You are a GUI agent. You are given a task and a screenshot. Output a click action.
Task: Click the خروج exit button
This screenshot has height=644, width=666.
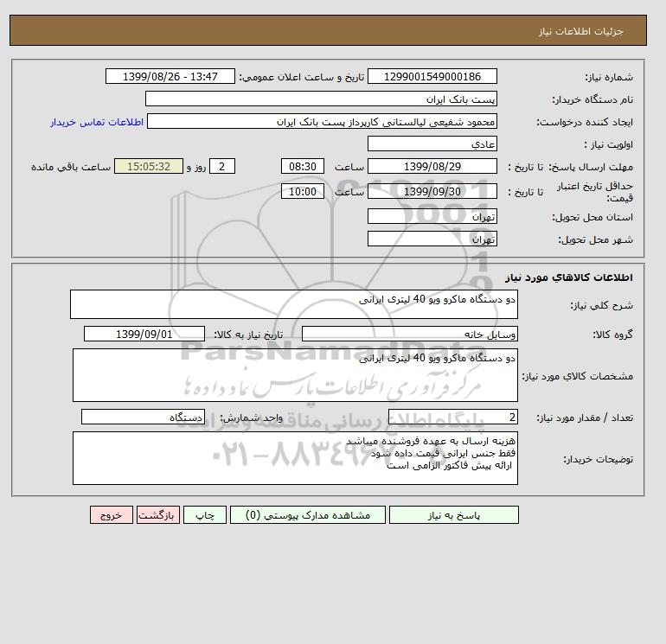[112, 515]
